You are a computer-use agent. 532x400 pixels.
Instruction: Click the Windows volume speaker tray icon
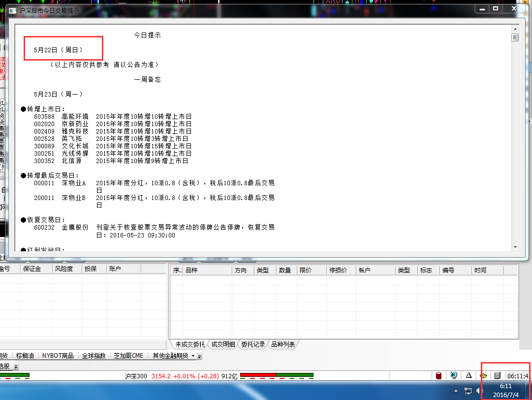(479, 391)
